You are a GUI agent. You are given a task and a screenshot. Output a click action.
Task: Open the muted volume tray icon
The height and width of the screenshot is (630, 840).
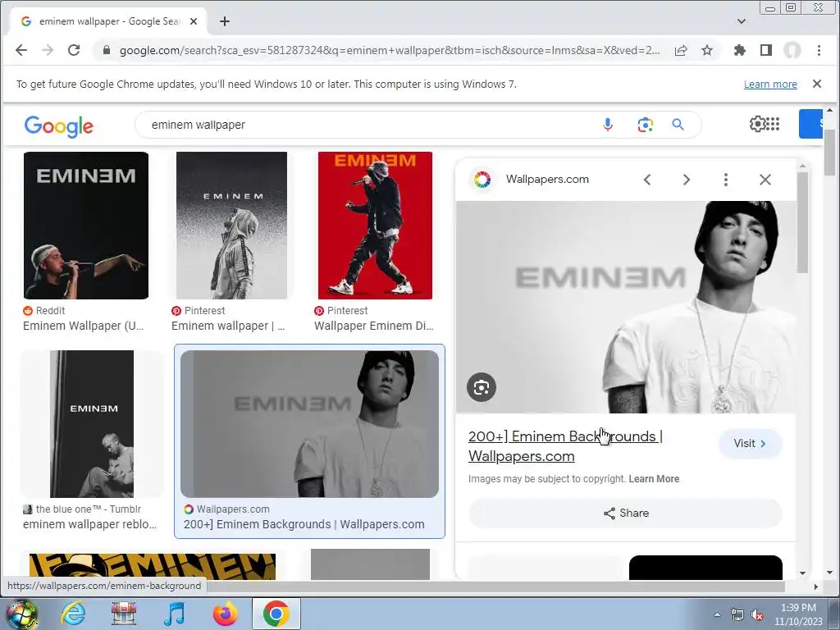[x=757, y=615]
